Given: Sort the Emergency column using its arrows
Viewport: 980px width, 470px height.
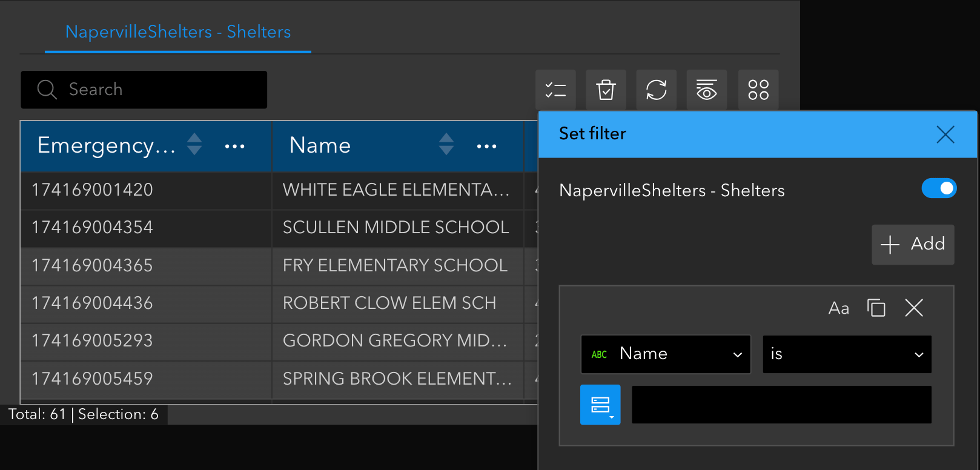Looking at the screenshot, I should coord(194,144).
